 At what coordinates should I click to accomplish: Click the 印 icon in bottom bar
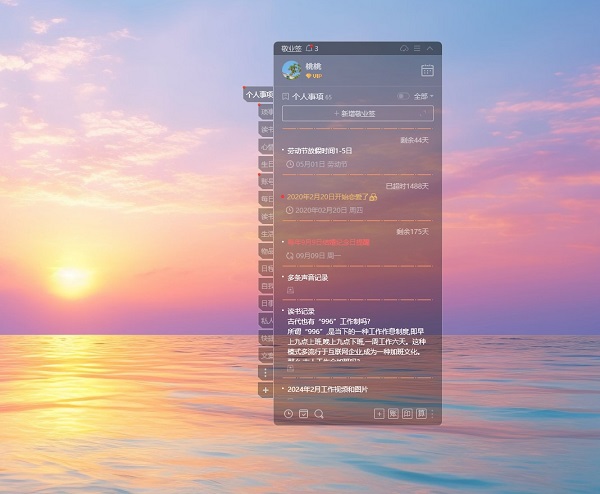[407, 414]
